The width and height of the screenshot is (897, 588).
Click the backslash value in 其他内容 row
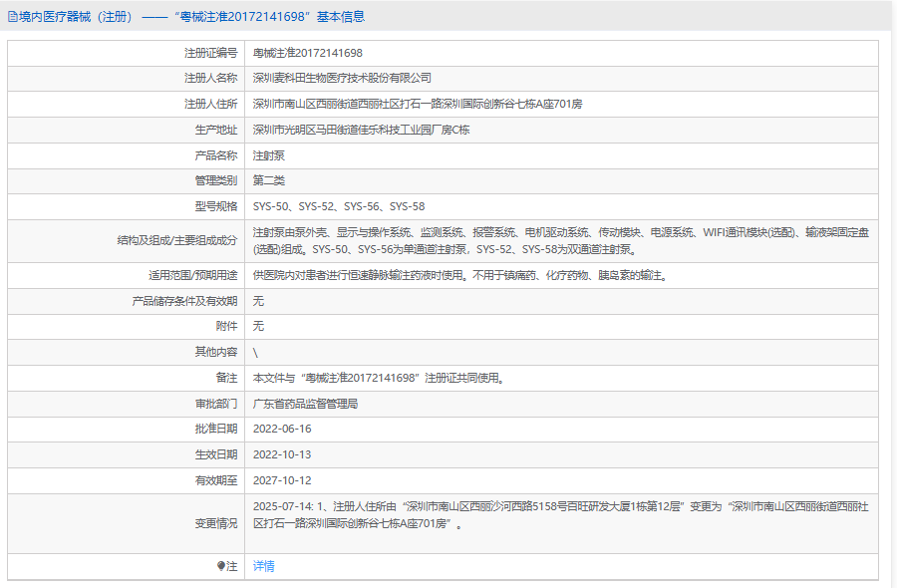[255, 353]
